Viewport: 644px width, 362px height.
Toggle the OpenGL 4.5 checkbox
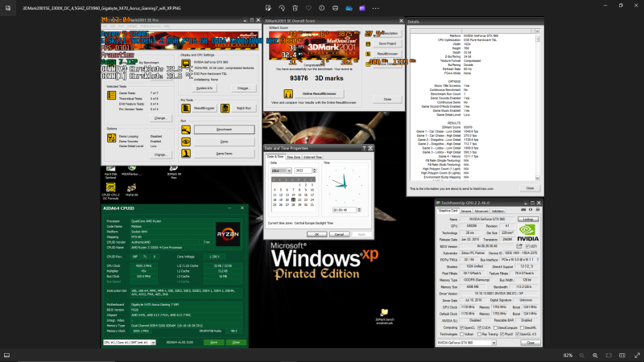click(518, 335)
